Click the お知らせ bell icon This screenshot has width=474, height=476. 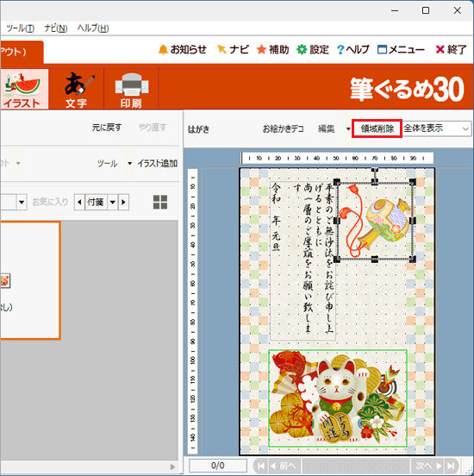click(x=163, y=49)
